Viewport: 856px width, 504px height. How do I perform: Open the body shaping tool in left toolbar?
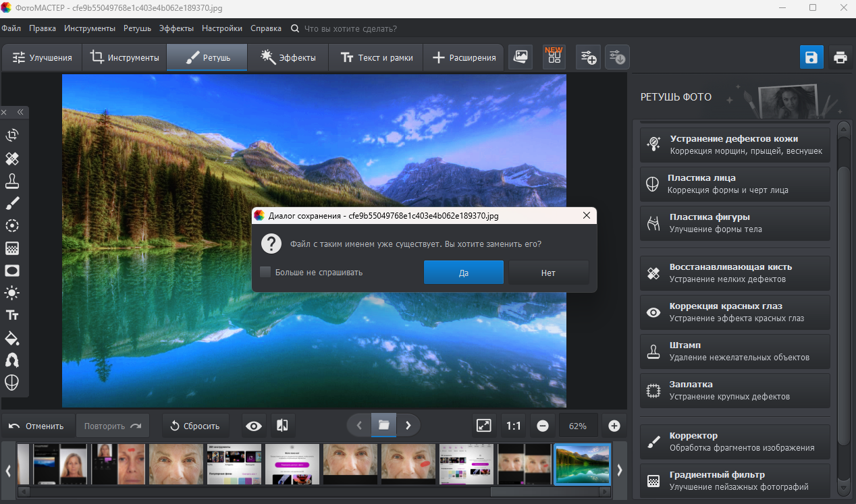tap(12, 360)
